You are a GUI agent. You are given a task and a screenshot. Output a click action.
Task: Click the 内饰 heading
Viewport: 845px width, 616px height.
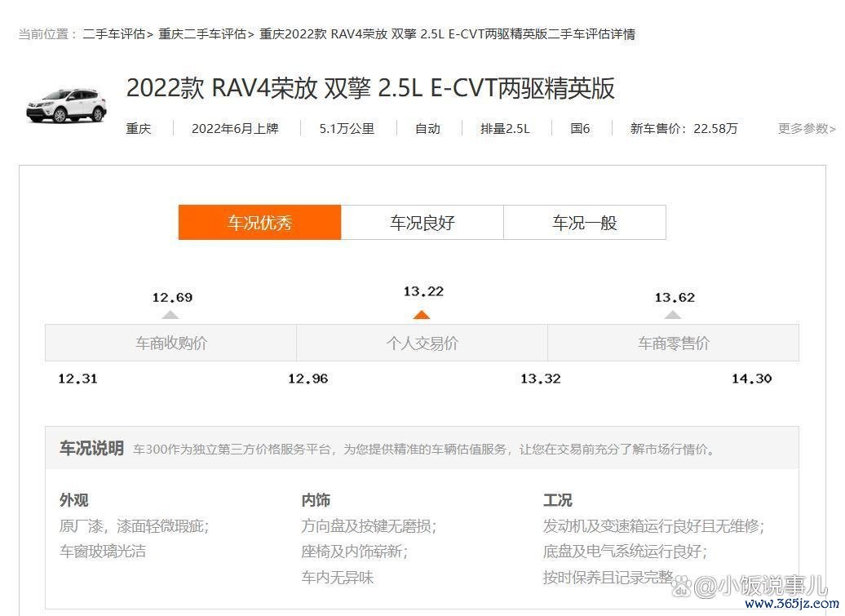pyautogui.click(x=316, y=500)
